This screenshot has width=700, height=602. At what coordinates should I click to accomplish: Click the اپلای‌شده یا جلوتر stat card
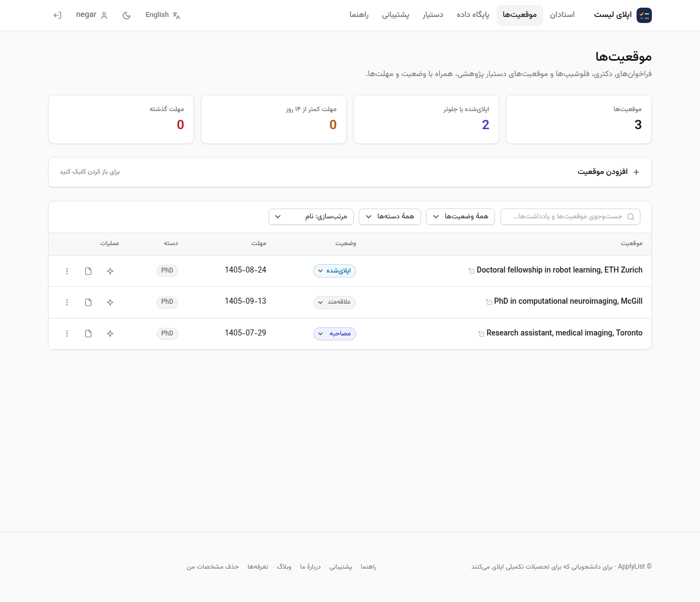426,119
